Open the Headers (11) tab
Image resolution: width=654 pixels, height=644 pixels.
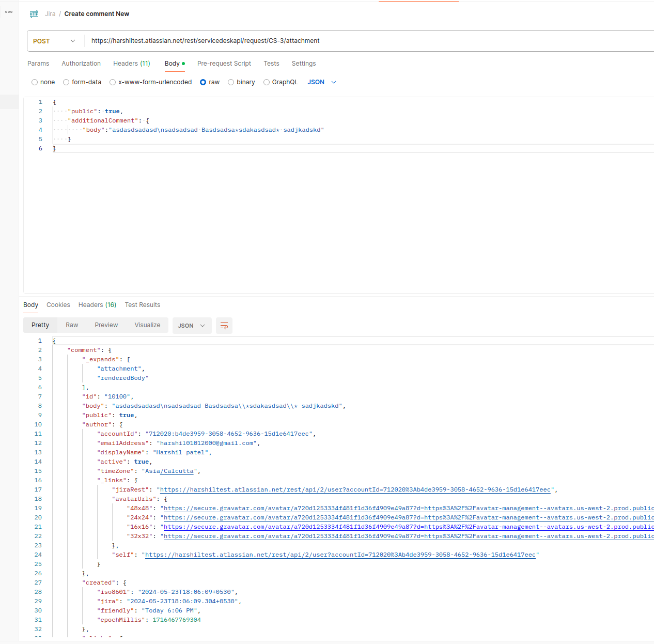coord(131,64)
